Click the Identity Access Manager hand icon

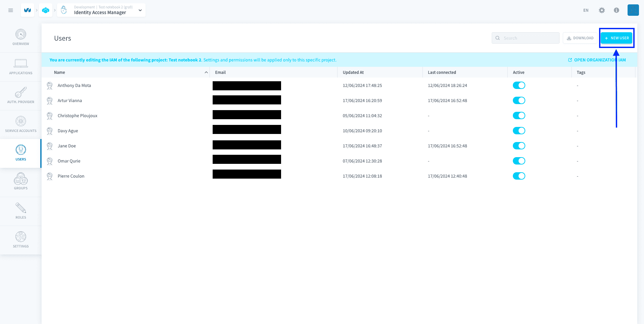point(64,10)
